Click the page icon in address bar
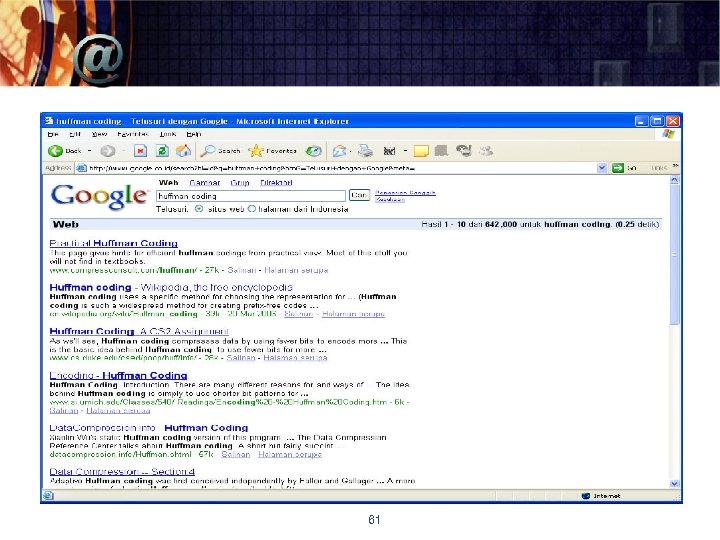720x540 pixels. tap(81, 168)
